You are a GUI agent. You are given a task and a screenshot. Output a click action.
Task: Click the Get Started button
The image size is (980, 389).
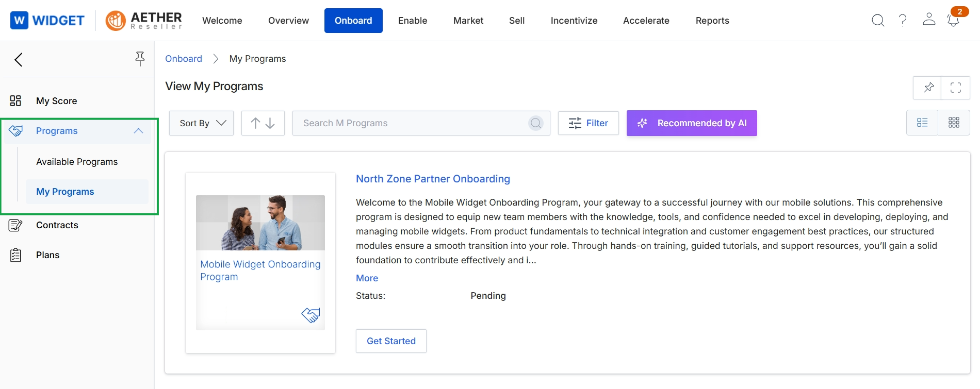tap(391, 341)
